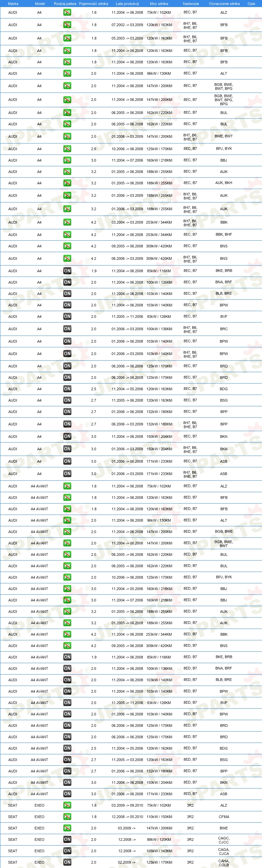Click the PB icon in the A4 8EC 96kW ALT row

coord(67,73)
